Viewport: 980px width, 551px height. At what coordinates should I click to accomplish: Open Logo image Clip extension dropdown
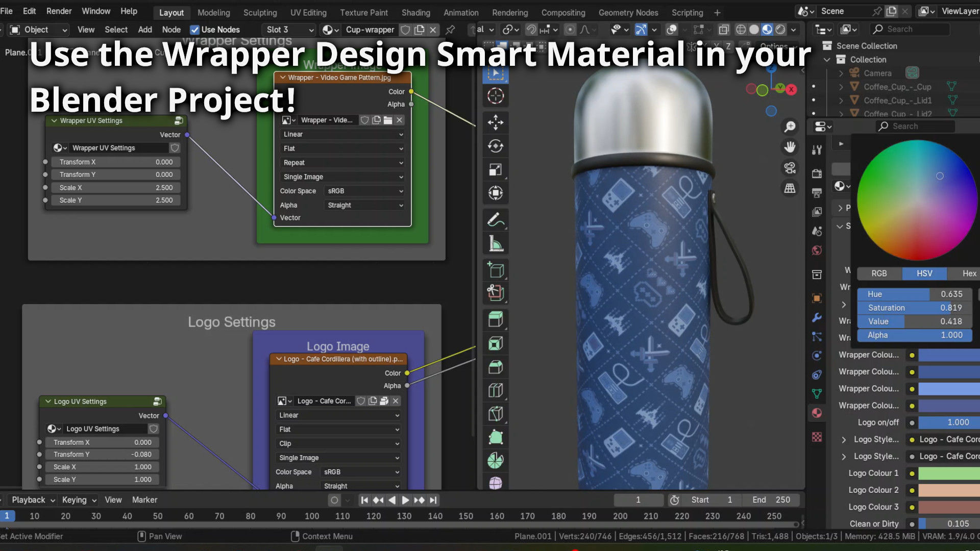point(338,443)
